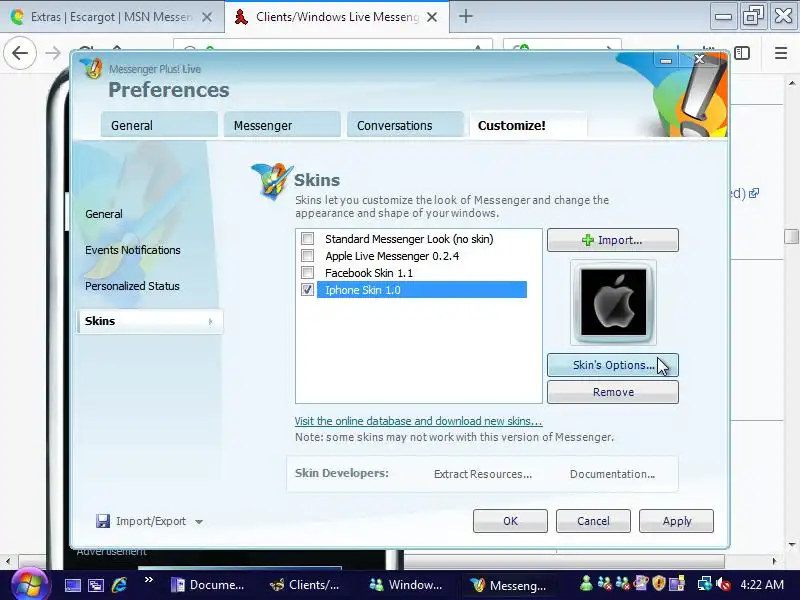
Task: Click the browser scrollbar down arrow
Action: tap(791, 544)
